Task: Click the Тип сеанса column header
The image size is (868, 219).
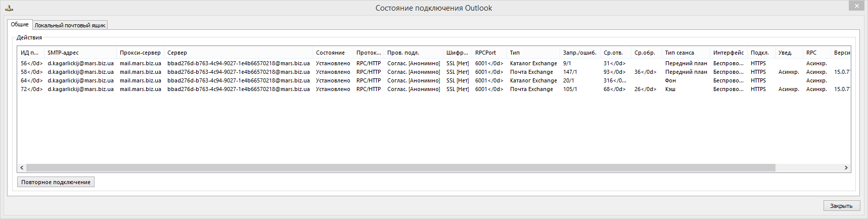Action: [679, 53]
